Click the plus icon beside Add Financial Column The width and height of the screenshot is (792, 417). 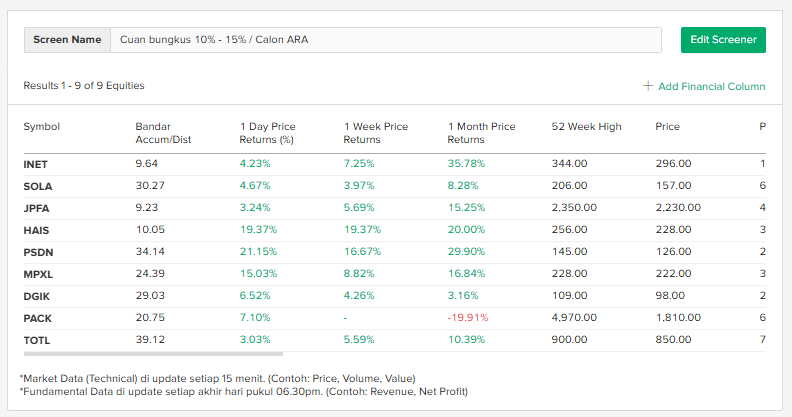coord(648,86)
